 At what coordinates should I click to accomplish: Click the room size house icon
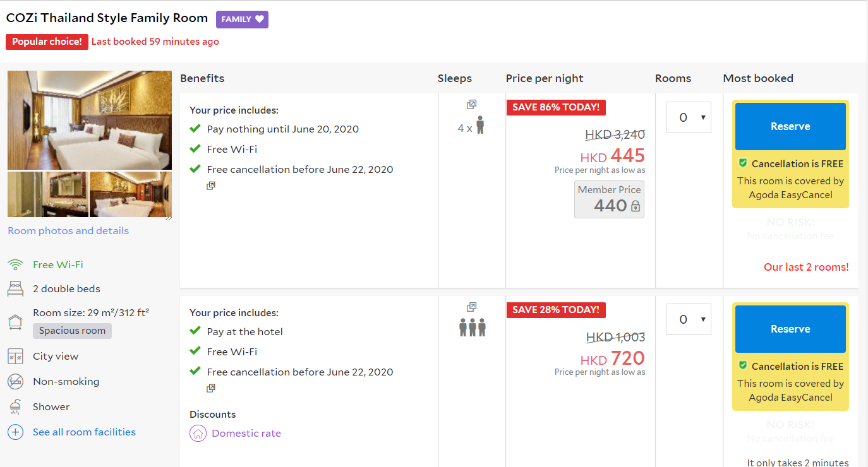[15, 322]
